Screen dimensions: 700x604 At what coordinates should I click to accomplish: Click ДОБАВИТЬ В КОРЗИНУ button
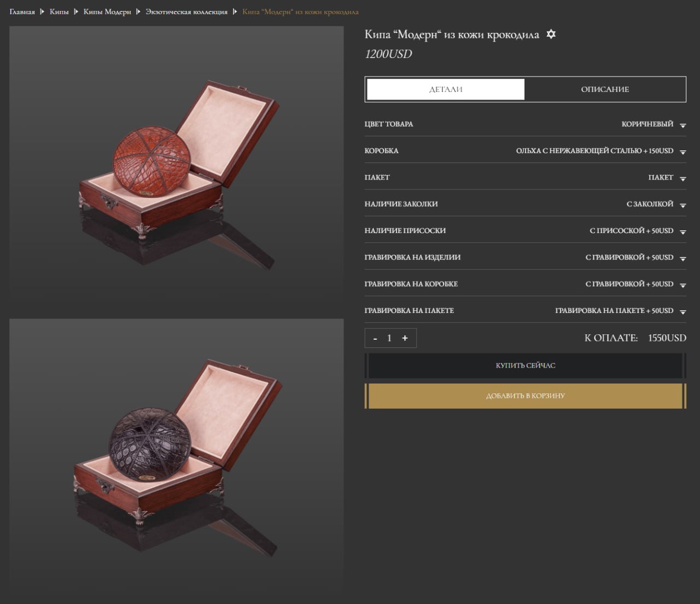pos(525,396)
